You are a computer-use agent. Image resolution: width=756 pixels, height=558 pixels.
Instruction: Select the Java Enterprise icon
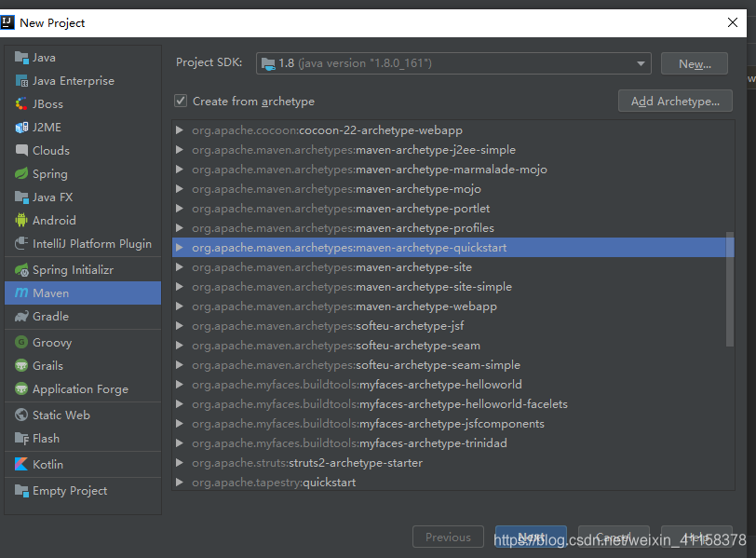tap(21, 81)
